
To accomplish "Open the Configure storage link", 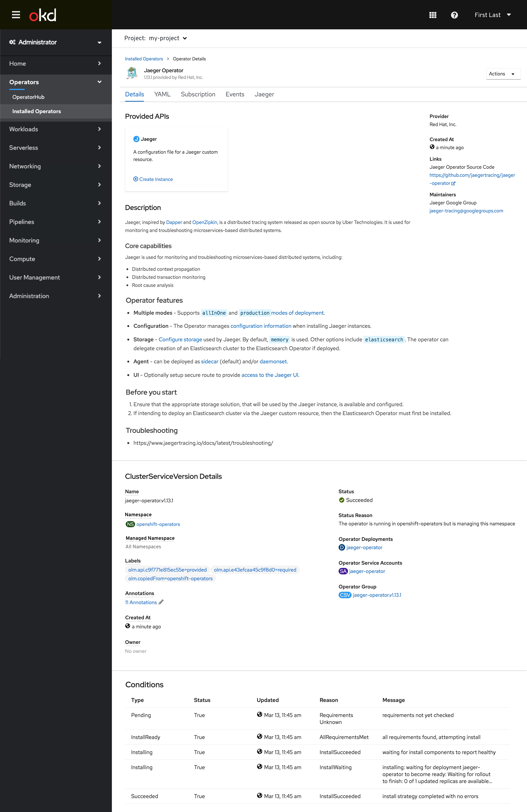I will tap(180, 339).
